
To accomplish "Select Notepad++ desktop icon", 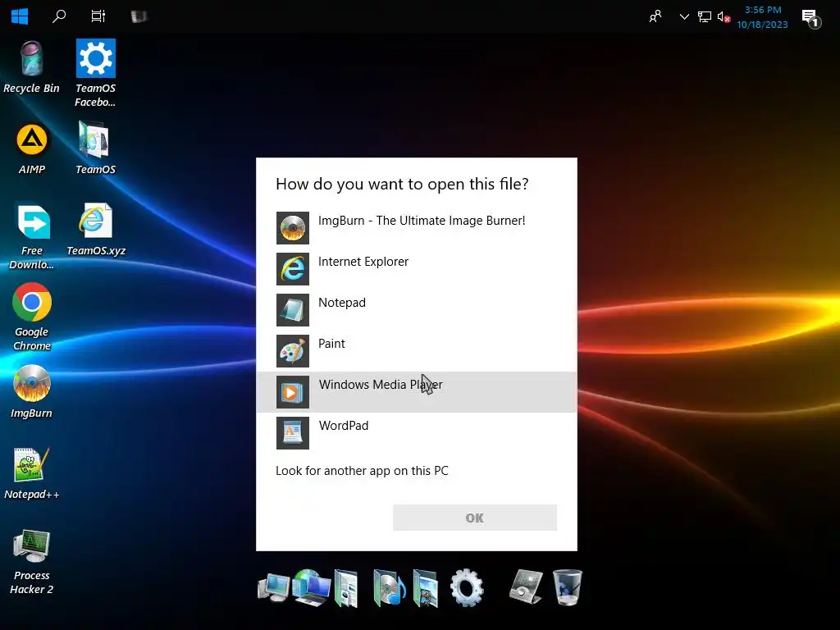I will (32, 473).
